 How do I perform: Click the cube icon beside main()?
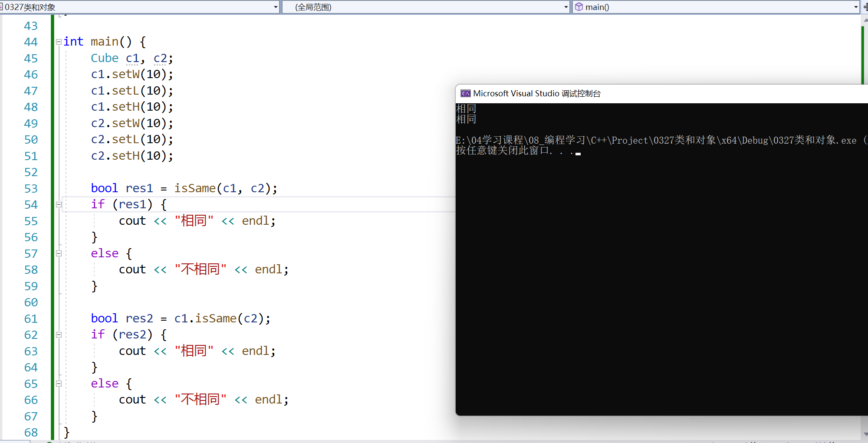coord(579,7)
